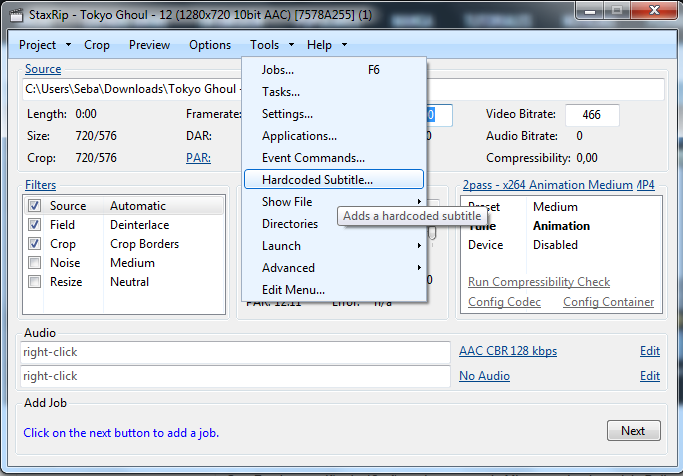Expand the Advanced submenu arrow
The image size is (683, 476).
[x=419, y=267]
